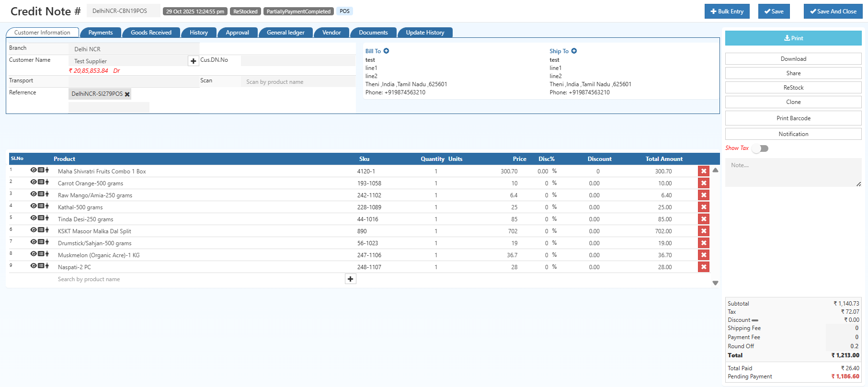Toggle the Show Tax switch
This screenshot has height=387, width=868.
pos(760,148)
